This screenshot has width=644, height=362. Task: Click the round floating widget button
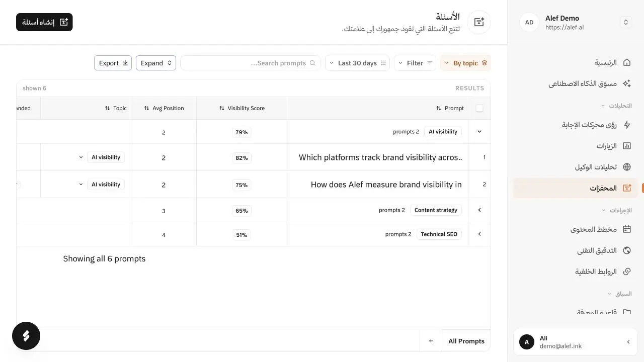tap(26, 336)
